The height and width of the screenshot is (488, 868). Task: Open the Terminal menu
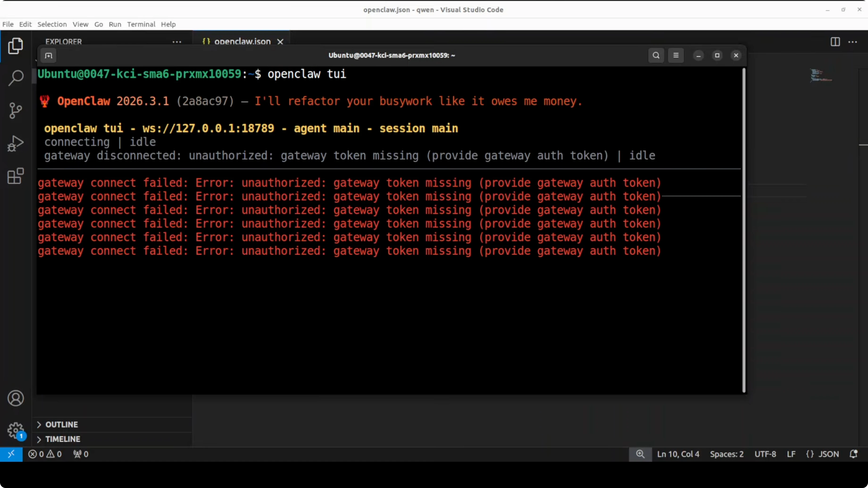[x=141, y=24]
